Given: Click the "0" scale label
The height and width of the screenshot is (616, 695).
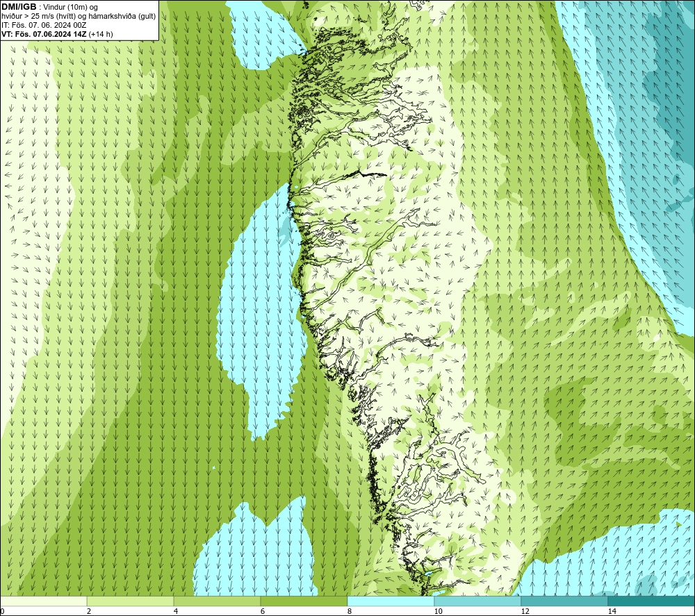Looking at the screenshot, I should pyautogui.click(x=2, y=611).
